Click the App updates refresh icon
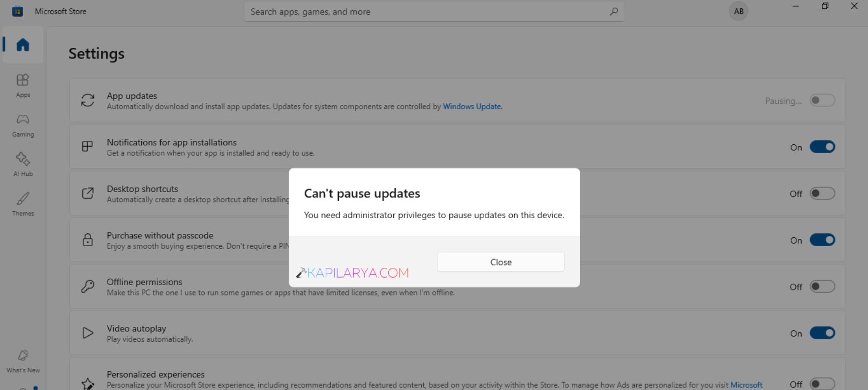Screen dimensions: 868x390 click(x=88, y=100)
